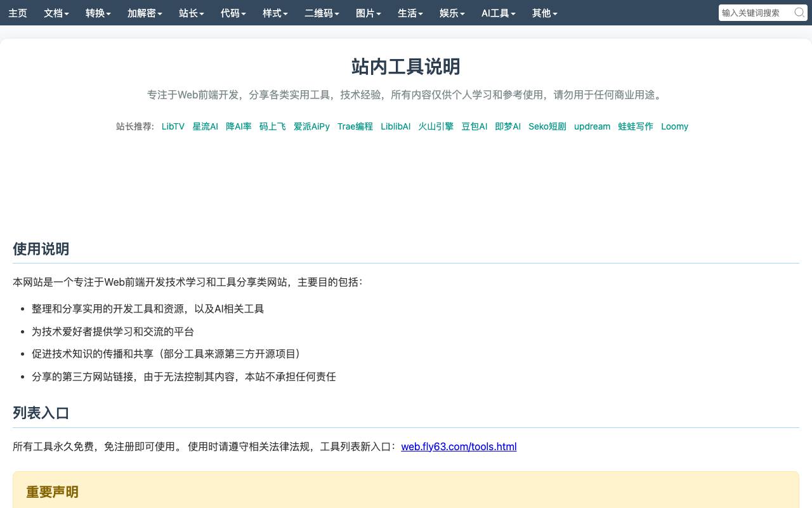Open the 二维码 dropdown menu

[322, 13]
